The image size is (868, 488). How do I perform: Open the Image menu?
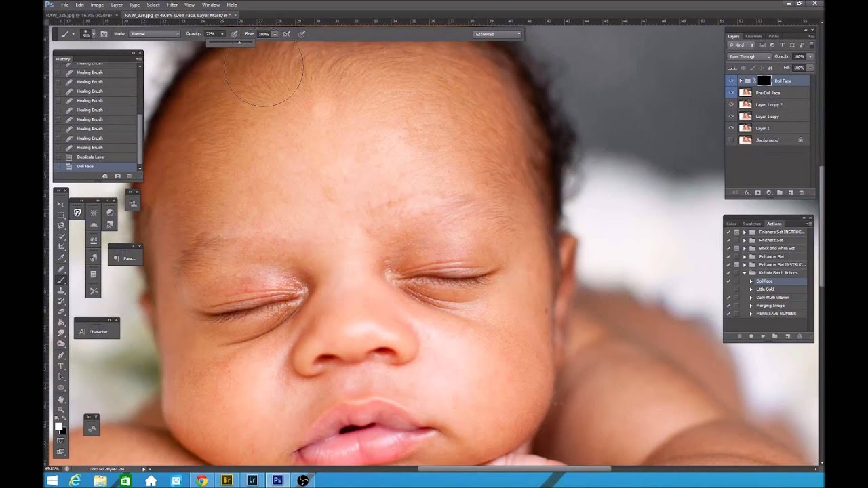(x=98, y=5)
